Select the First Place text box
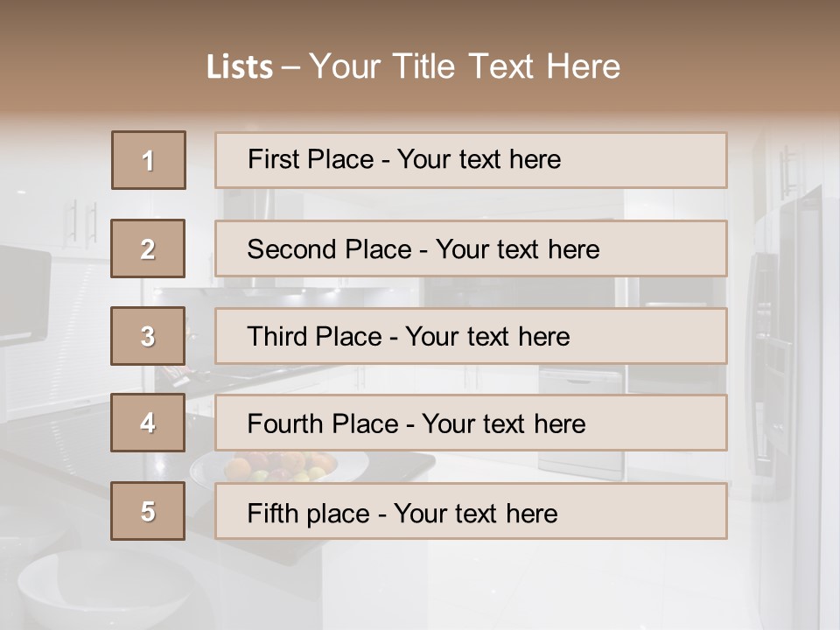The image size is (840, 630). click(471, 160)
